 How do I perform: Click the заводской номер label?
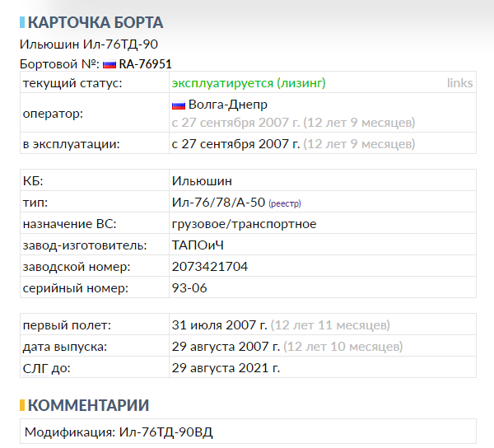[x=77, y=267]
